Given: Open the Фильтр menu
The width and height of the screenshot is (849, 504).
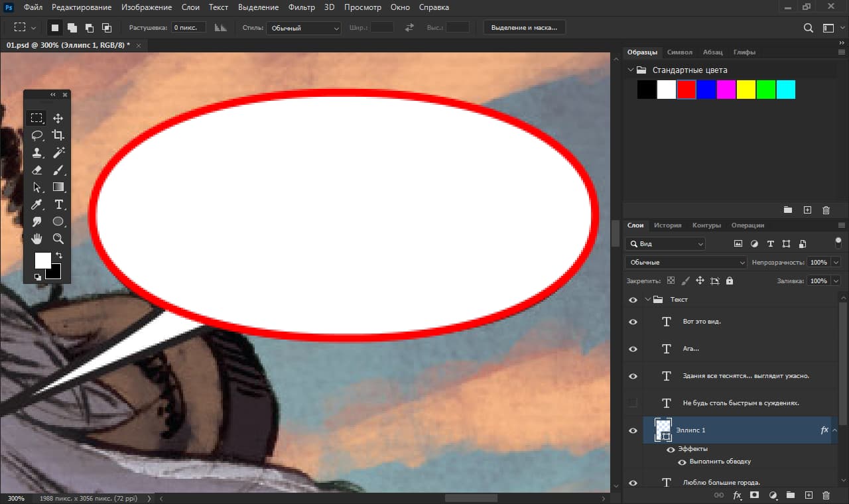Looking at the screenshot, I should point(301,7).
